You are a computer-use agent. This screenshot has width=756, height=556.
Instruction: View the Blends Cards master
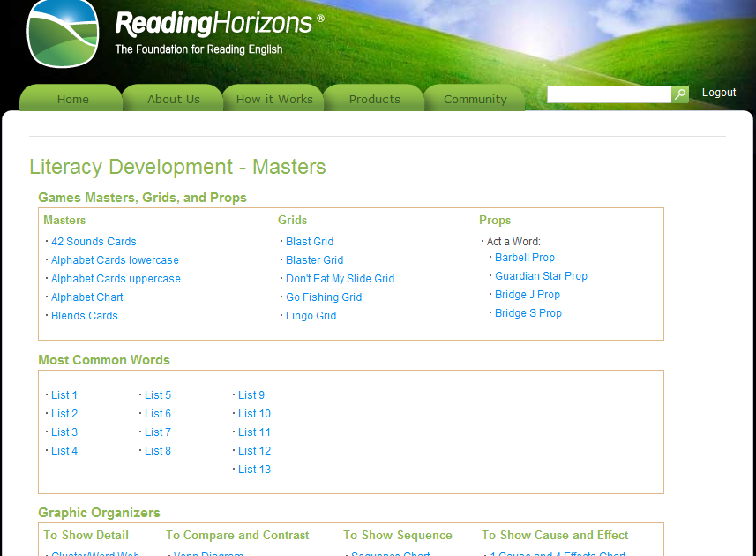(84, 315)
